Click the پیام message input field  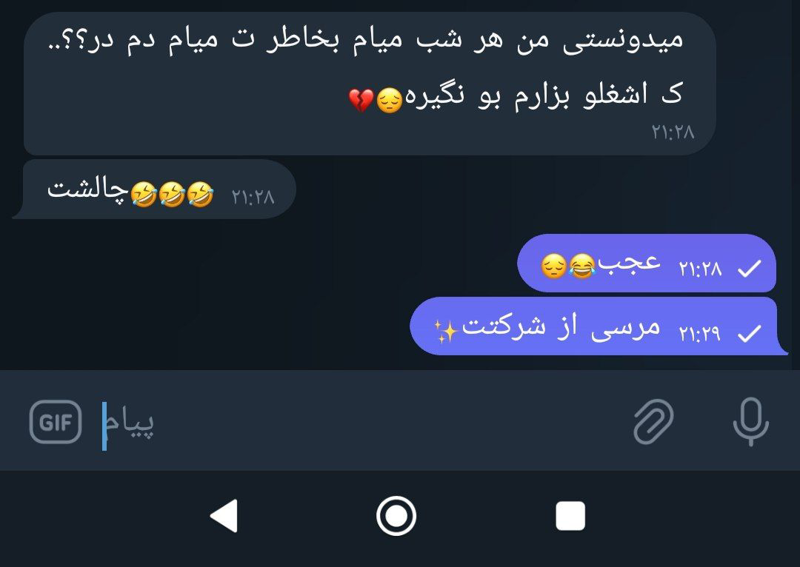[357, 422]
